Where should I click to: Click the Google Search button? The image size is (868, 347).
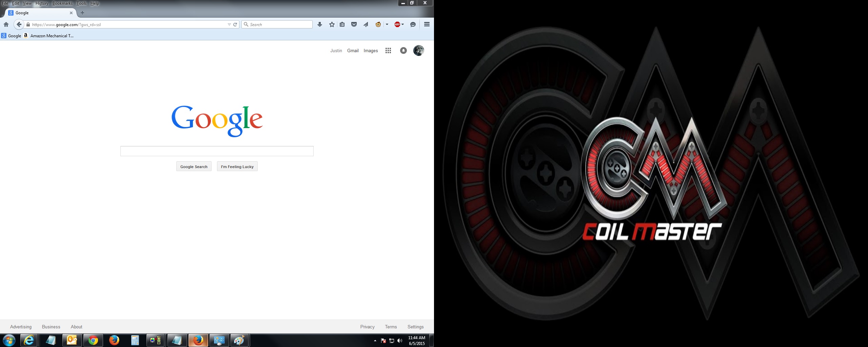point(194,166)
